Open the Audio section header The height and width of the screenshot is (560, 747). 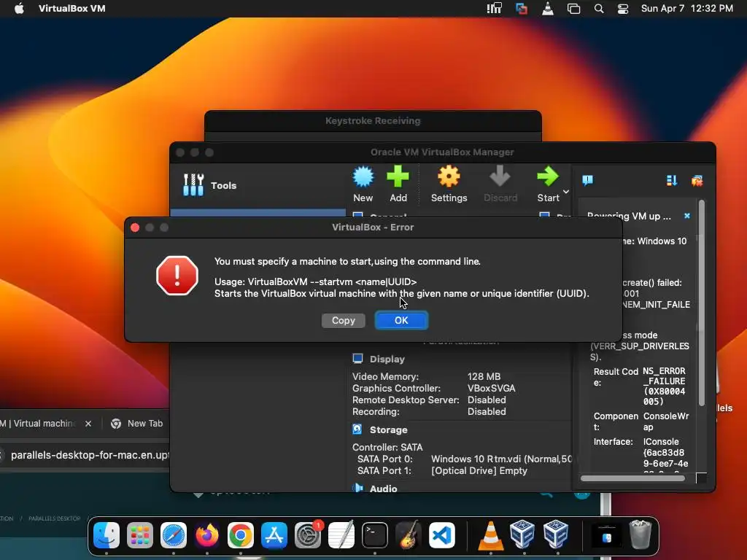(383, 489)
